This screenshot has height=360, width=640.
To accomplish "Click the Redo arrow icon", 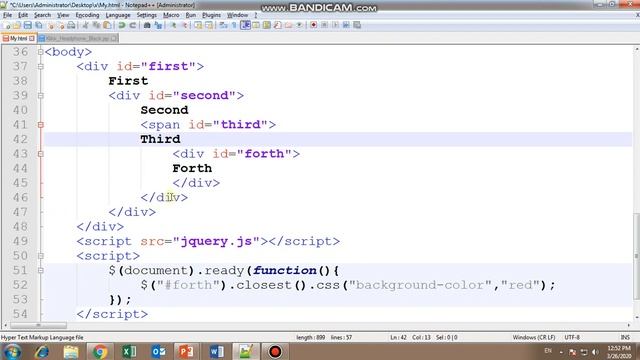I will [x=133, y=25].
